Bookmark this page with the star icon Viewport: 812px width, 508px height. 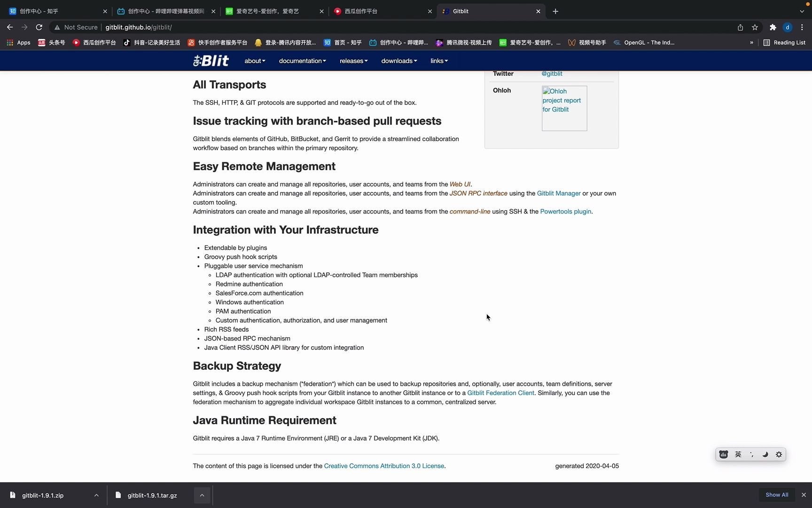(755, 27)
